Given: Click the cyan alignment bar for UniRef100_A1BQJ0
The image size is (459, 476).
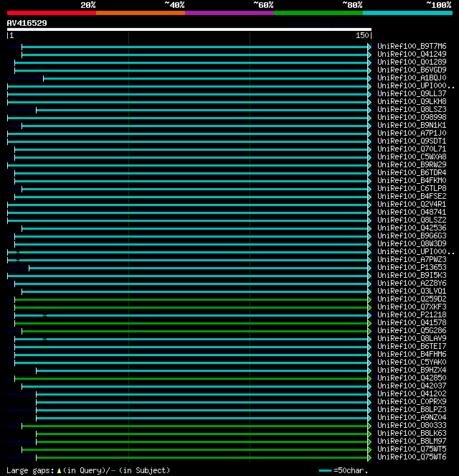Looking at the screenshot, I should click(x=206, y=79).
